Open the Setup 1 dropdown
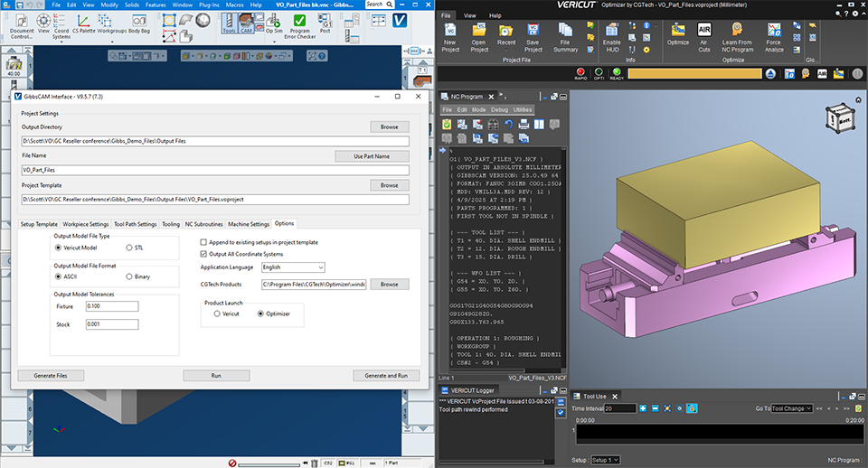 pos(606,460)
